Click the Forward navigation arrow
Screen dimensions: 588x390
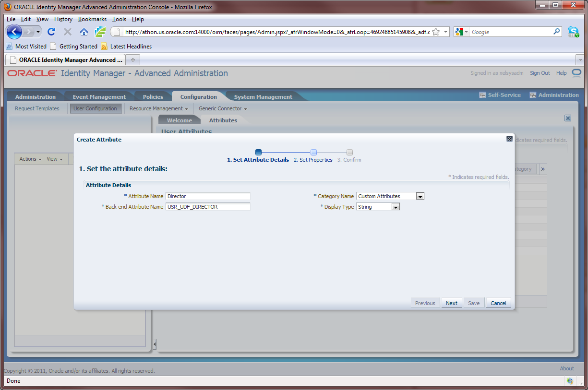click(x=28, y=32)
